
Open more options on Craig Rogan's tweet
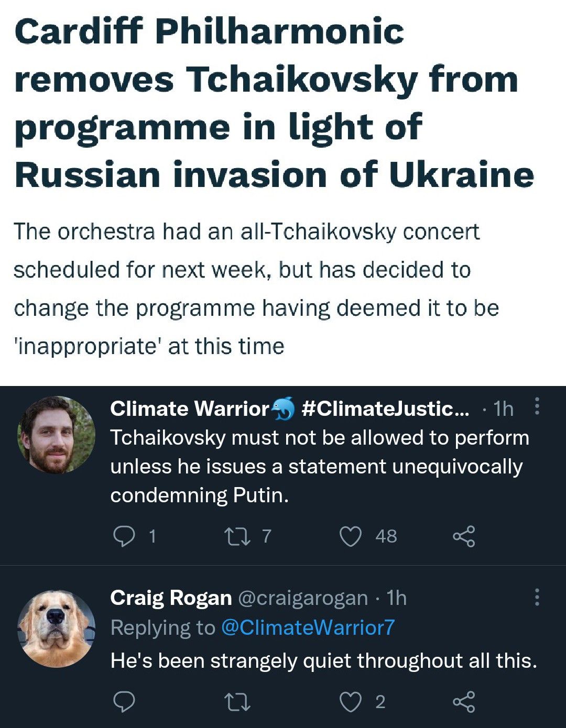pos(537,597)
